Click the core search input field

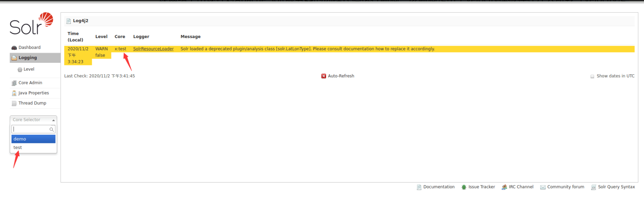(x=30, y=129)
